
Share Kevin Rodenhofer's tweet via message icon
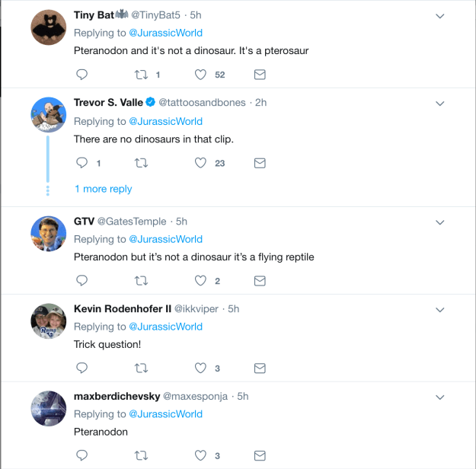[x=259, y=368]
